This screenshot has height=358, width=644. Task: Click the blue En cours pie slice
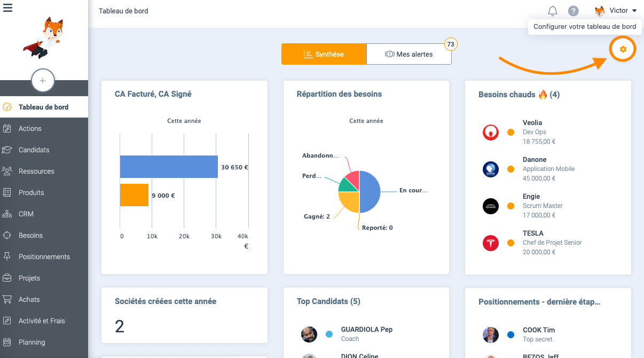(x=370, y=191)
